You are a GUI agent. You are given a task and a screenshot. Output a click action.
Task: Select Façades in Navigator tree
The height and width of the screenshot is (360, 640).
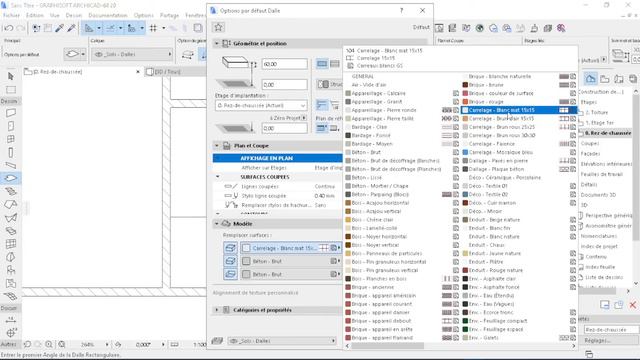click(590, 153)
